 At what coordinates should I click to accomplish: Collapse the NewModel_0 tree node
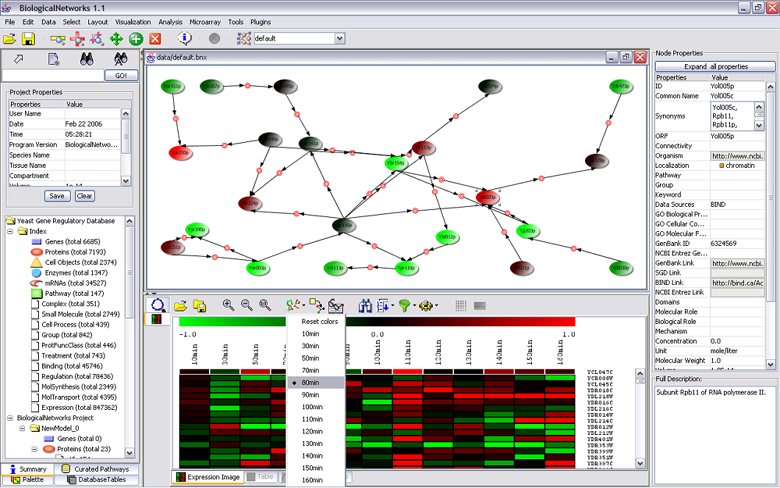(22, 428)
